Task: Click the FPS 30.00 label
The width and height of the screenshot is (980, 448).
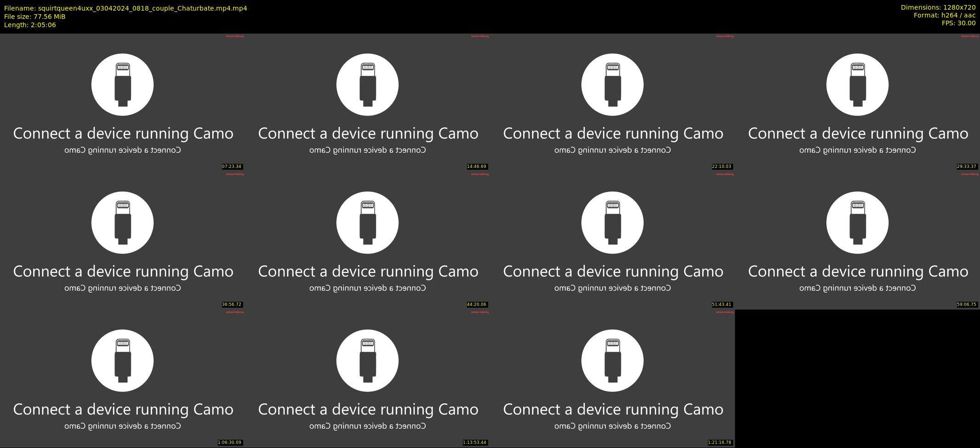Action: [x=958, y=23]
